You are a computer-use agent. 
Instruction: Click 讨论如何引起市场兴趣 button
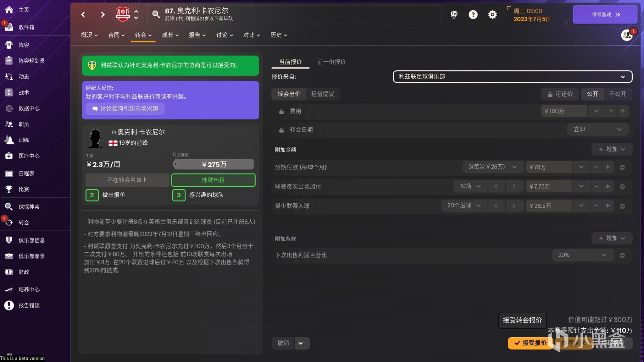[x=125, y=109]
